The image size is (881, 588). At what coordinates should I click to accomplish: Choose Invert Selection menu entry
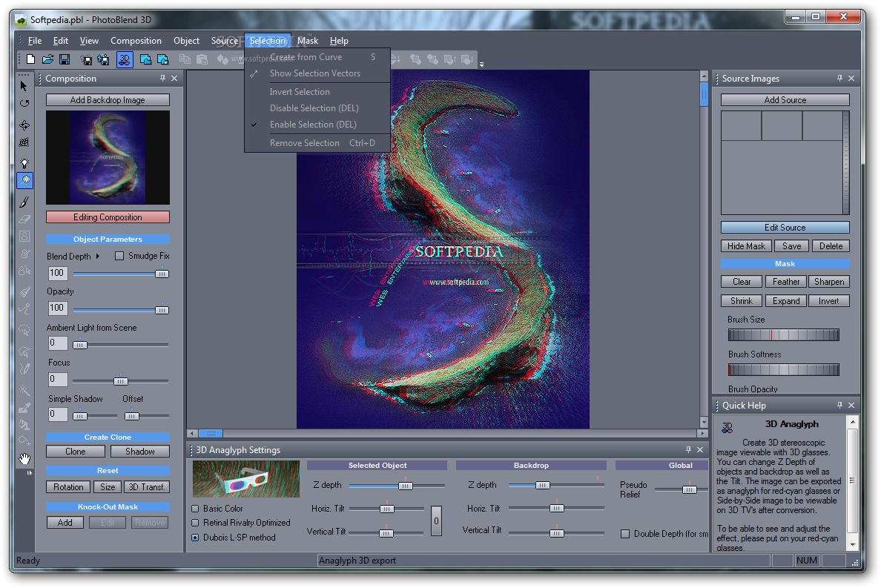point(317,91)
